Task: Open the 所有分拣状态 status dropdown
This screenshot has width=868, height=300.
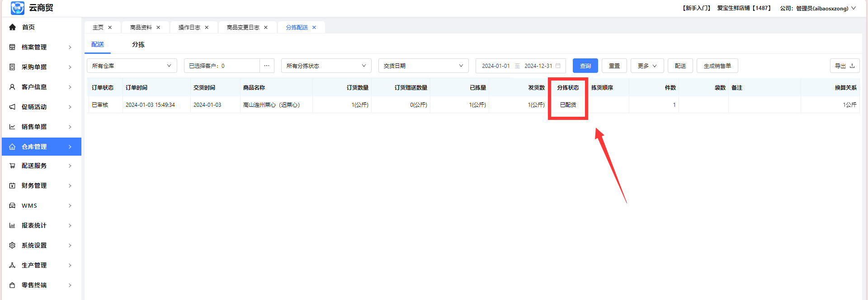Action: point(326,66)
